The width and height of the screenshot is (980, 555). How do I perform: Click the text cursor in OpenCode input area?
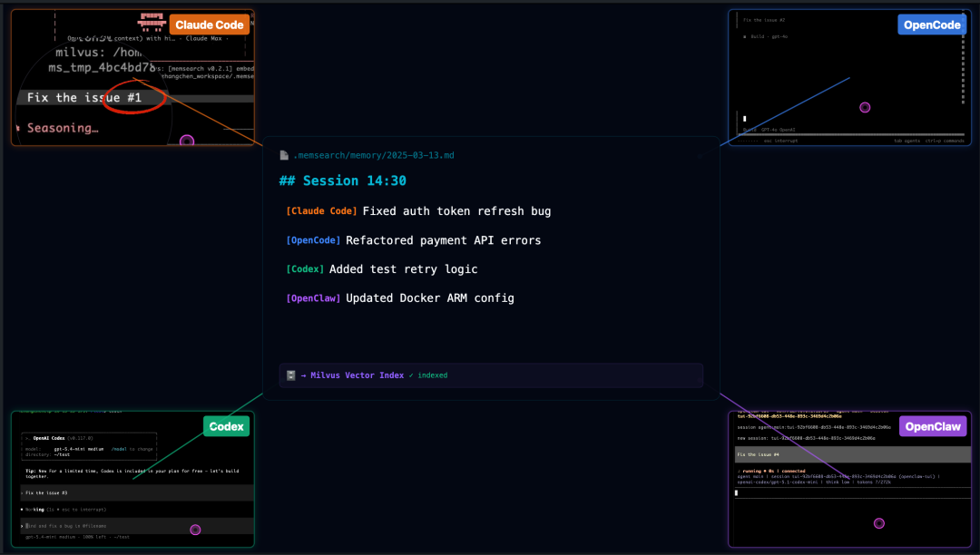[x=744, y=119]
